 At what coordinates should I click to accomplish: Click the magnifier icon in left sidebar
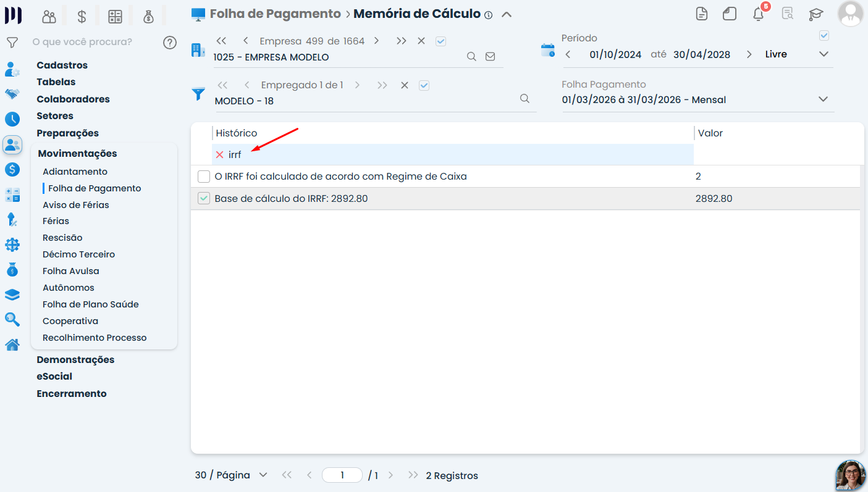click(12, 319)
